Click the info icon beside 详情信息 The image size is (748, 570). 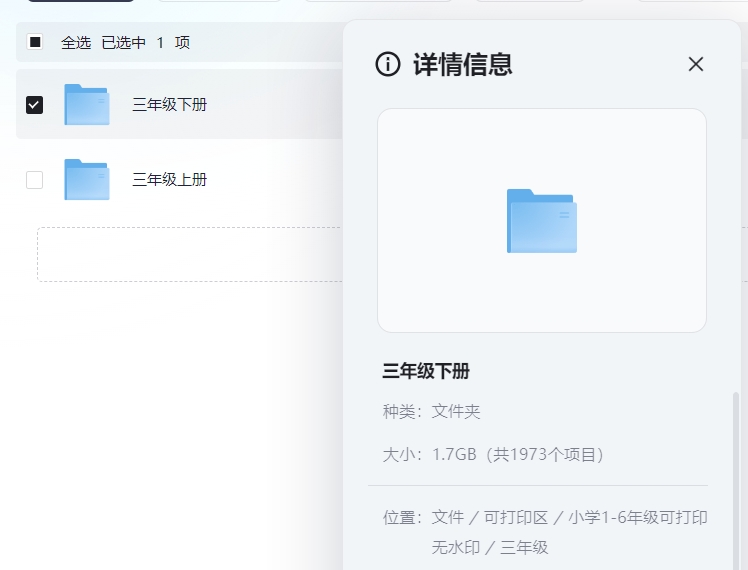click(387, 64)
